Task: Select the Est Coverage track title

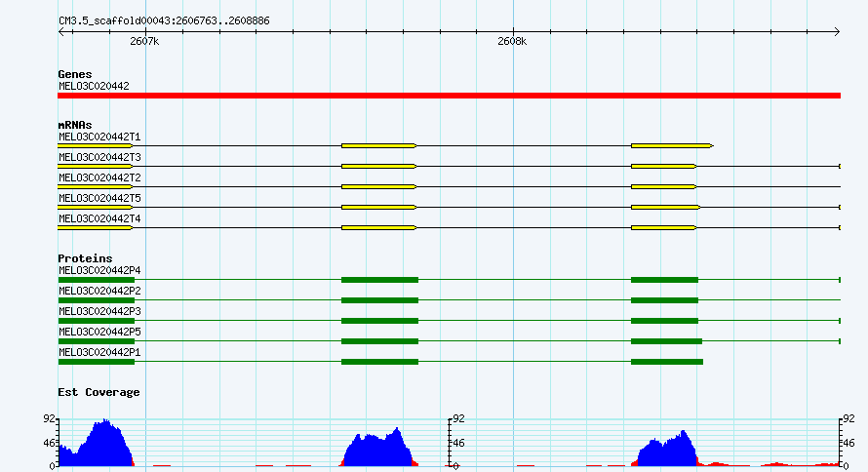Action: [x=99, y=392]
